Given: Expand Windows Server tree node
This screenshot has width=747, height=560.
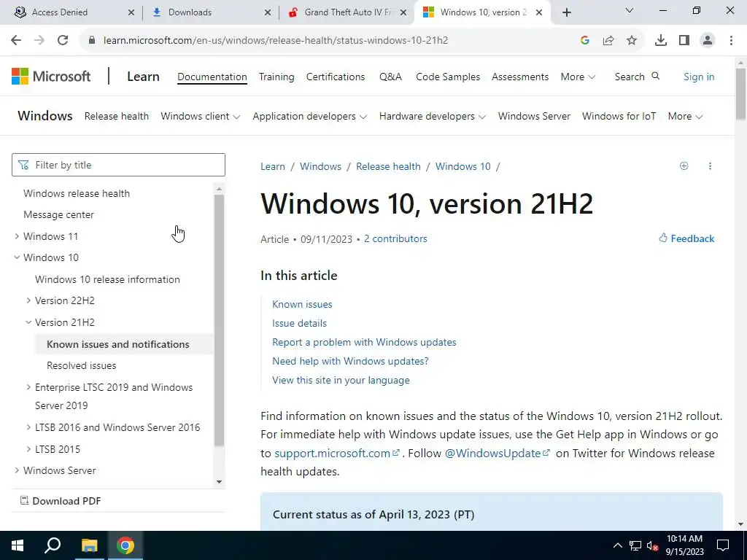Looking at the screenshot, I should (x=18, y=470).
